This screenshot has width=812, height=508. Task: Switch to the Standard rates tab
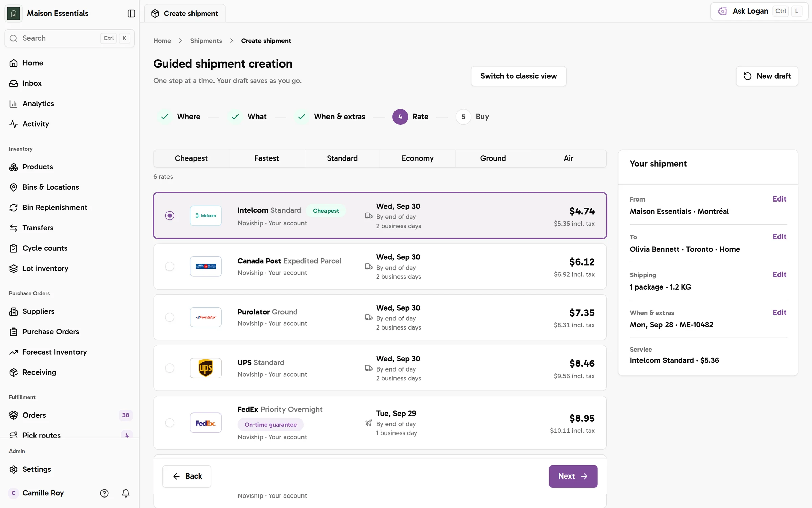coord(342,158)
